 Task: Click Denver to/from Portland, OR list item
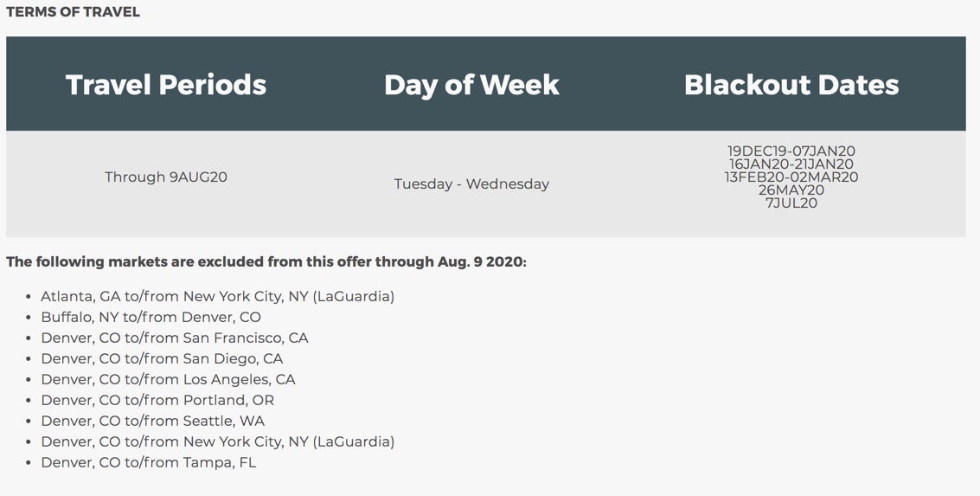[157, 400]
